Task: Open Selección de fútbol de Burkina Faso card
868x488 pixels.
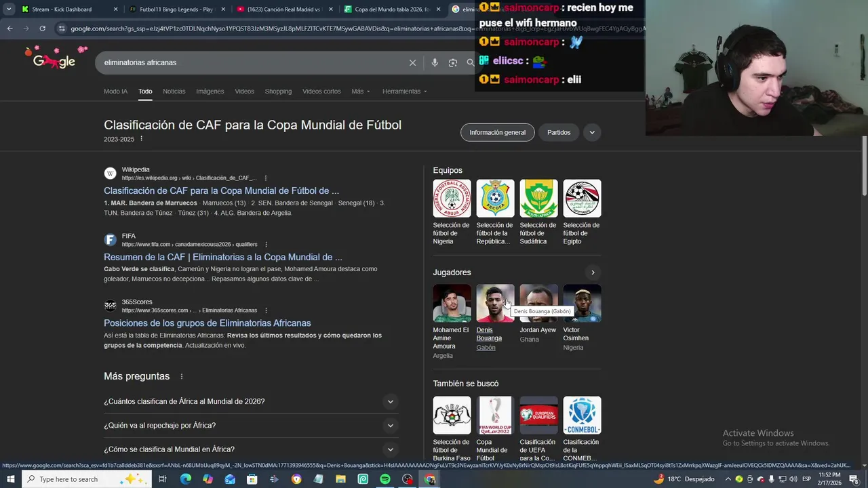Action: coord(452,429)
